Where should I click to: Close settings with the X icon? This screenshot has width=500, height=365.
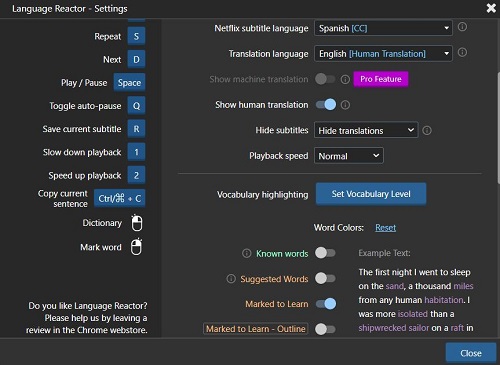(x=491, y=8)
